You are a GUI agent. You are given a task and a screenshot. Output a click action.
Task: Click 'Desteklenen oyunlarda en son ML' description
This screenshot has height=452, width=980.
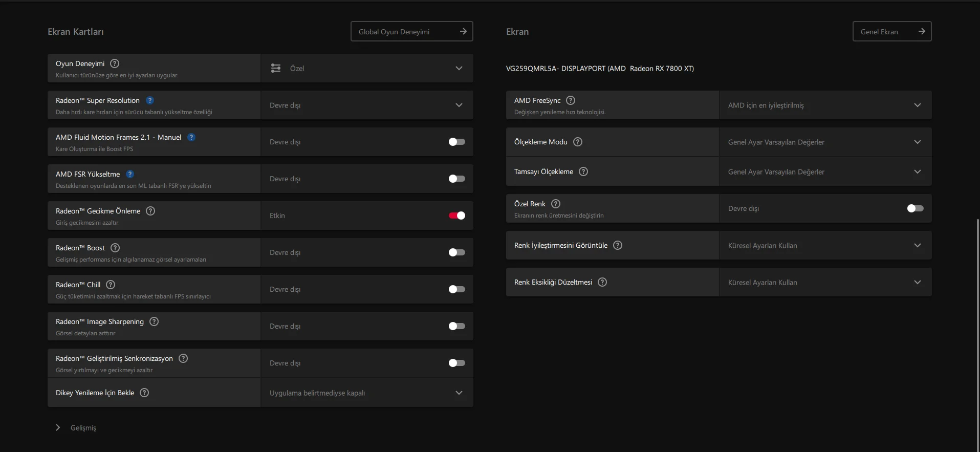[134, 186]
